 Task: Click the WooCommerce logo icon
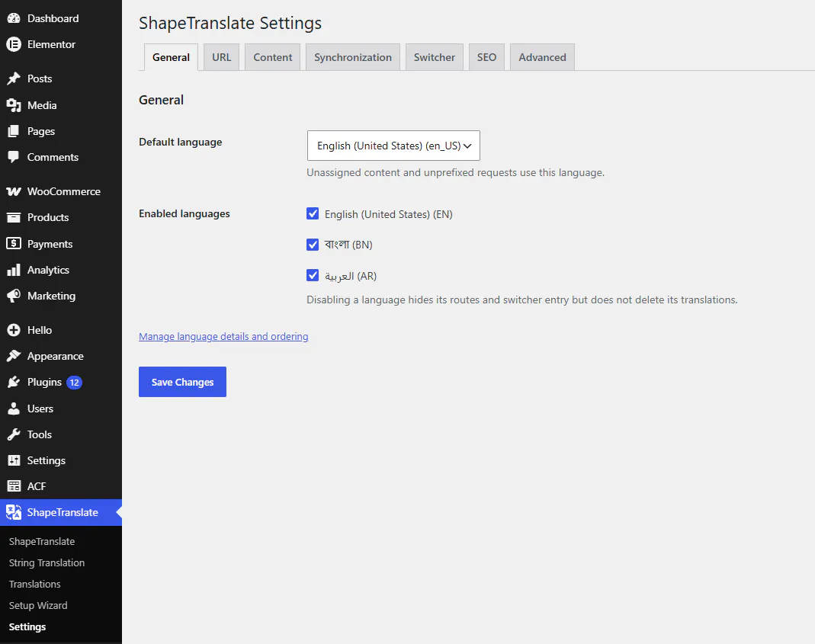pyautogui.click(x=14, y=191)
